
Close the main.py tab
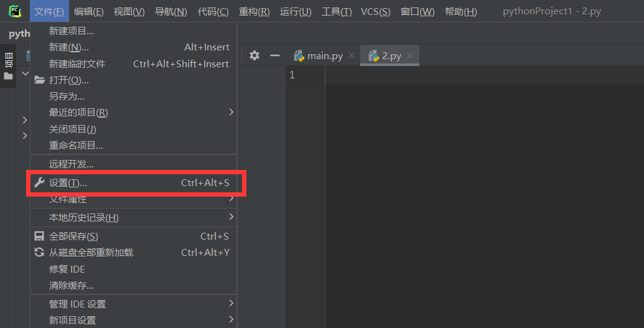click(352, 55)
